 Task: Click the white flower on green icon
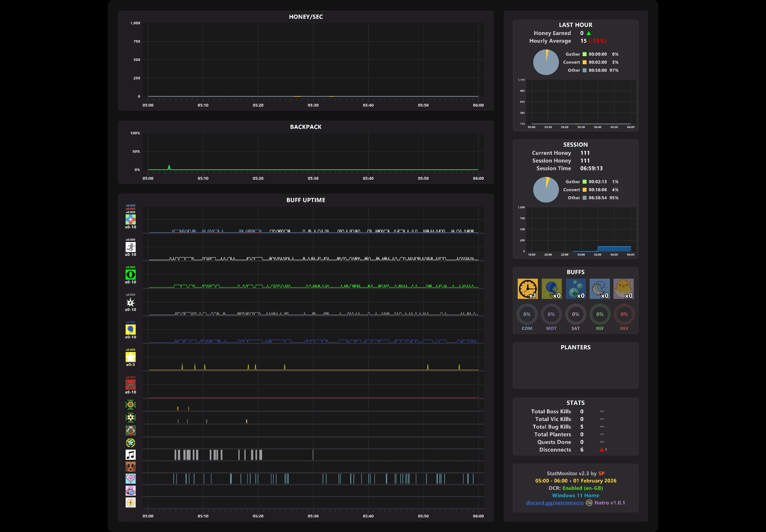[x=130, y=417]
